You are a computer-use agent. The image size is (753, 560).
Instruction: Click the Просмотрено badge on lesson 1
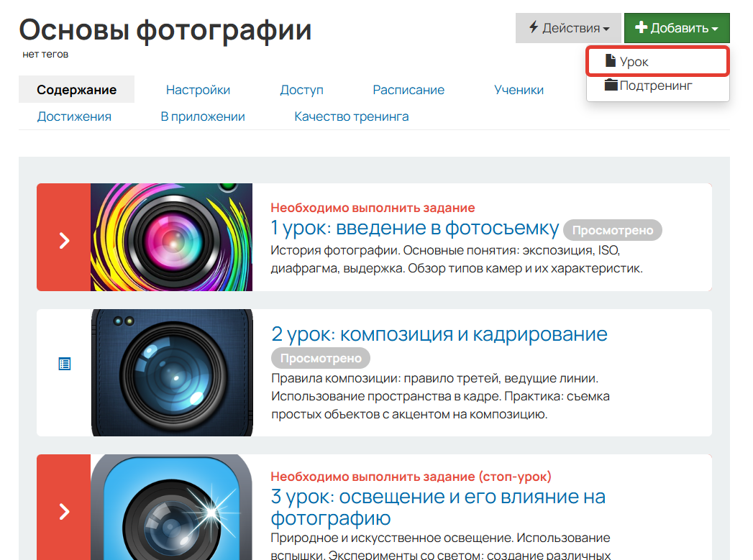pyautogui.click(x=613, y=230)
